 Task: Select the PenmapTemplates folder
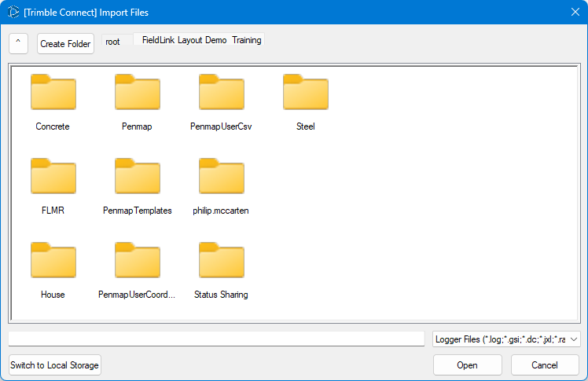(137, 177)
